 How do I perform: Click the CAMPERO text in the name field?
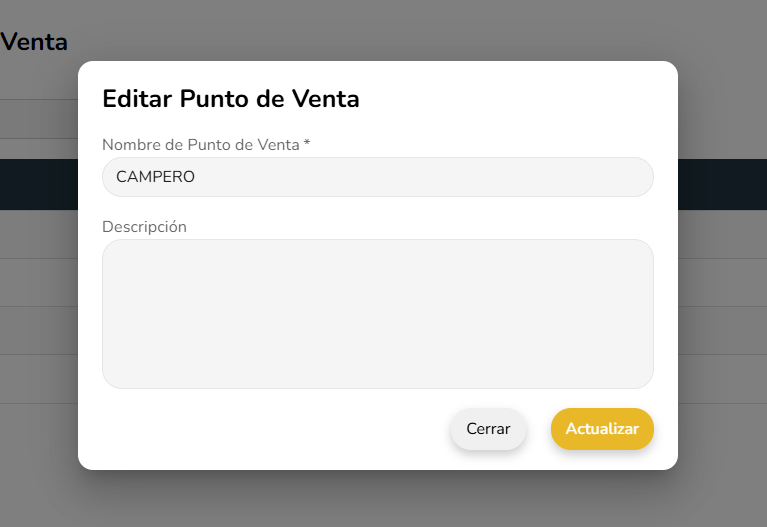click(x=155, y=177)
